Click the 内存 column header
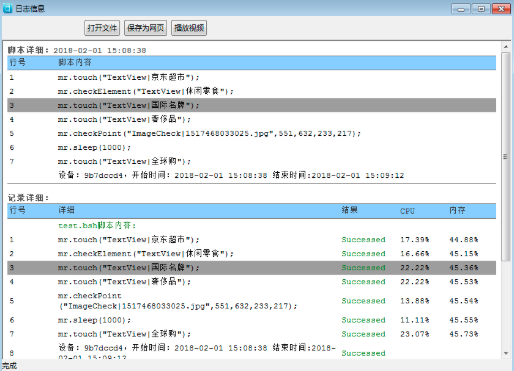 tap(457, 210)
